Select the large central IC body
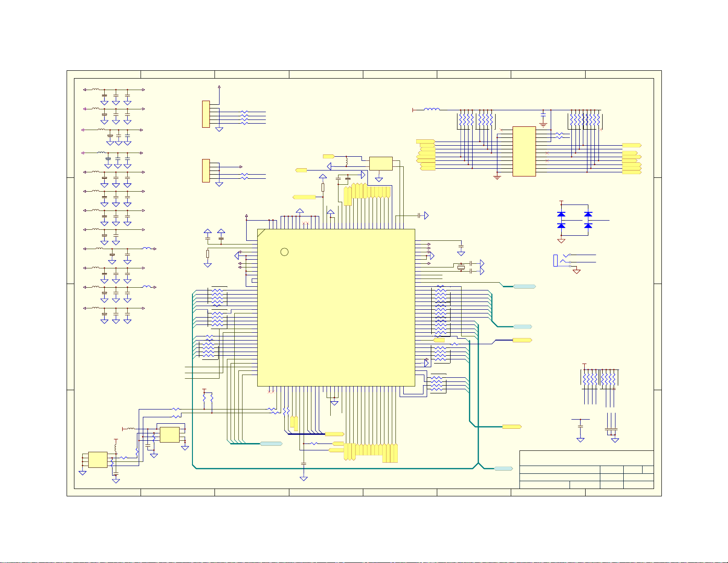The width and height of the screenshot is (728, 563). 336,307
